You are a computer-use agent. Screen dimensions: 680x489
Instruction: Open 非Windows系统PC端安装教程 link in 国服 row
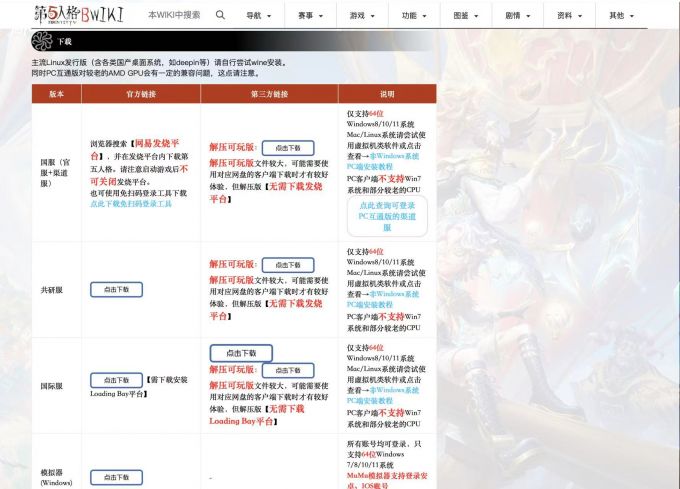click(383, 161)
